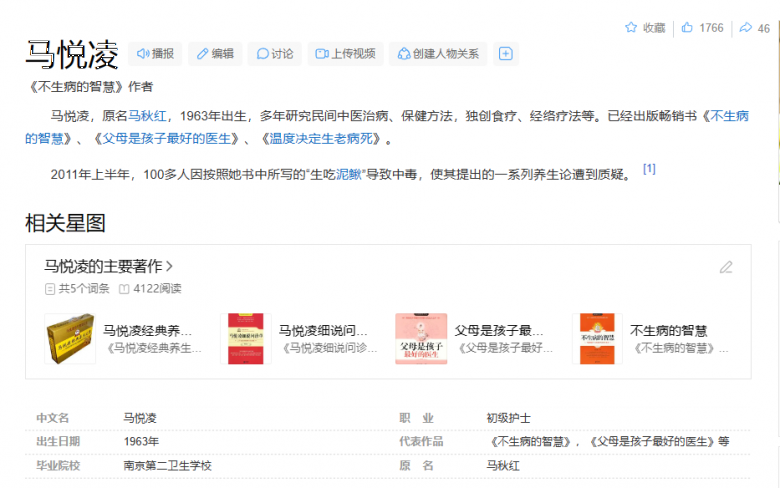Image resolution: width=780 pixels, height=488 pixels.
Task: Select the 马悦凌经典养生 book box thumbnail
Action: (x=69, y=338)
